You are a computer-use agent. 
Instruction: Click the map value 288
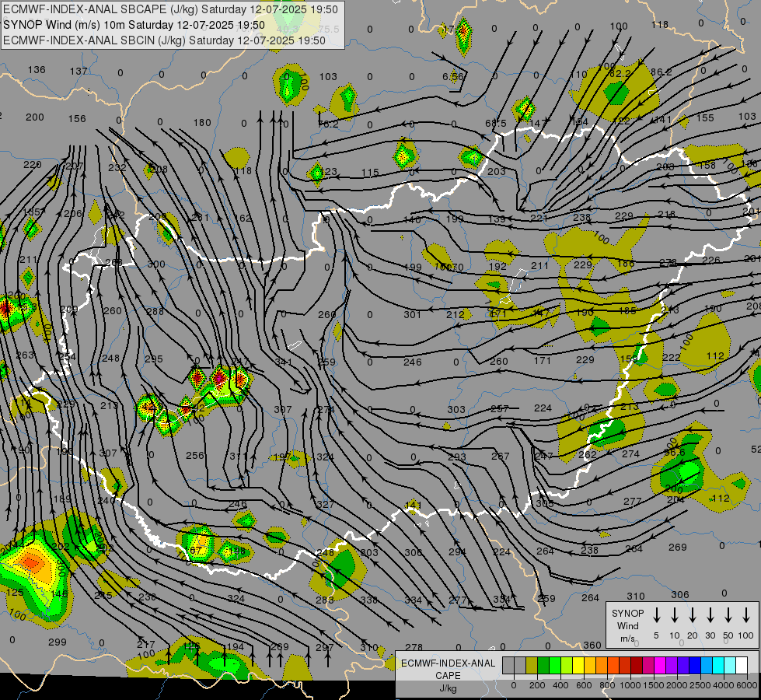[155, 311]
